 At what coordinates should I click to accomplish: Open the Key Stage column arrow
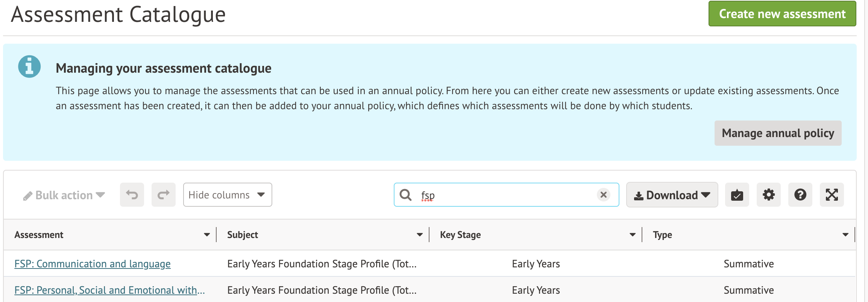633,235
